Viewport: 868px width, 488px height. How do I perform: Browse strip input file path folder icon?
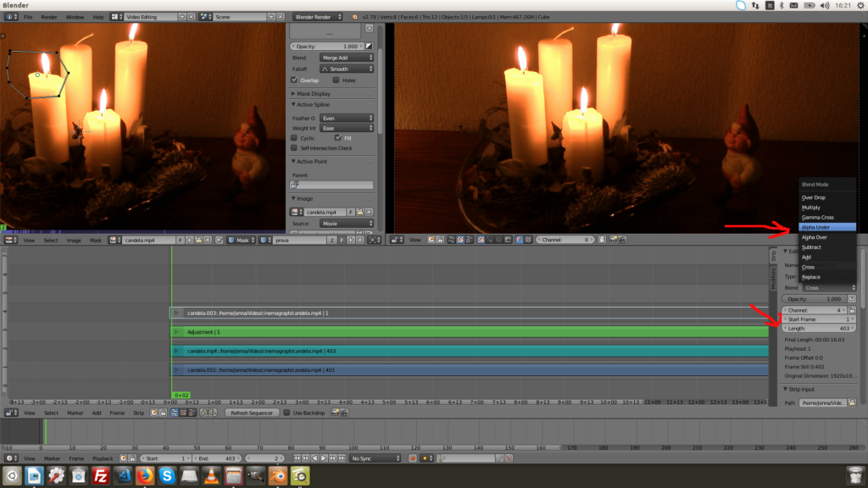point(852,402)
